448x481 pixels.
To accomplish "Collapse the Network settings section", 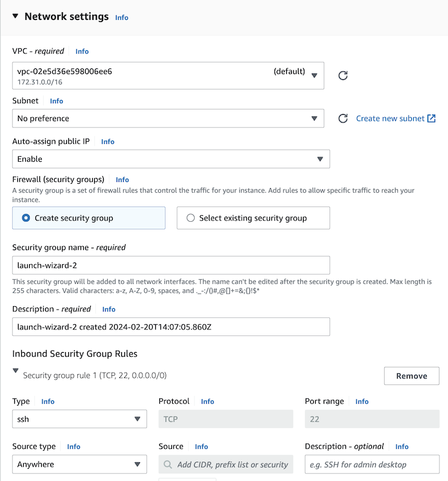I will pyautogui.click(x=15, y=16).
